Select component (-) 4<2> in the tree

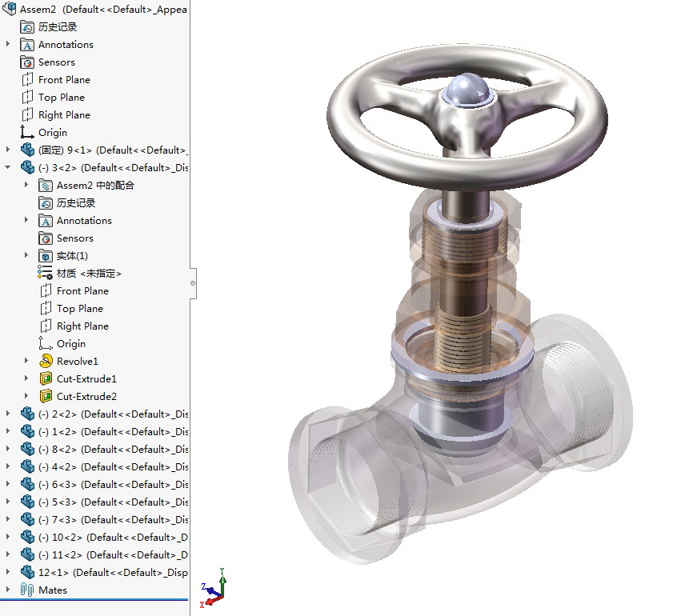114,467
